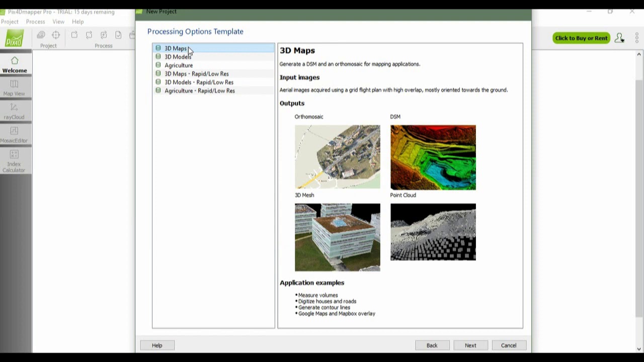
Task: Click the green icon beside 3D Maps - Rapid/Low Res
Action: point(158,74)
